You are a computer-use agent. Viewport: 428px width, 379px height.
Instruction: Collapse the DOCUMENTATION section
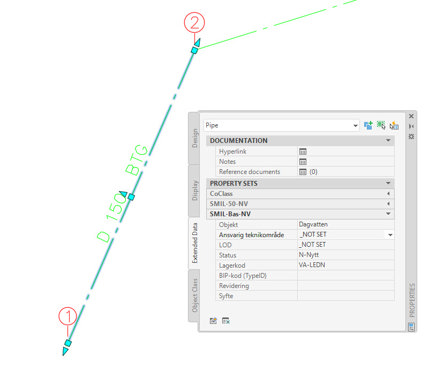pos(388,141)
